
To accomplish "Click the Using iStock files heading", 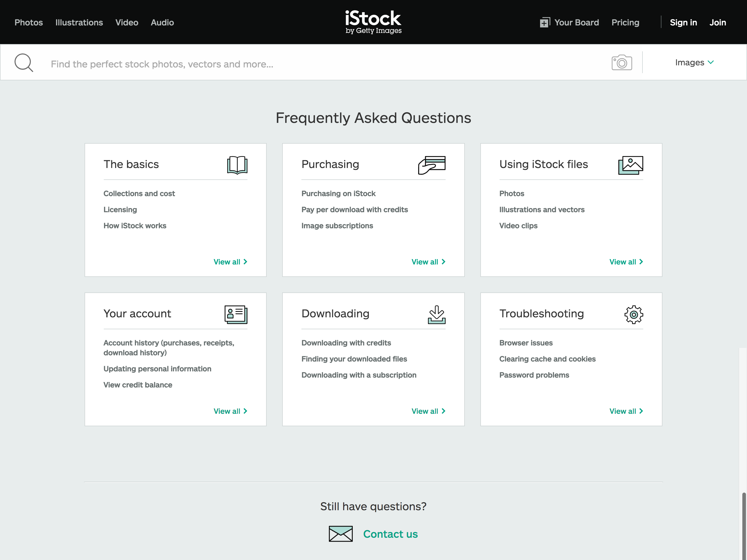I will [x=543, y=164].
